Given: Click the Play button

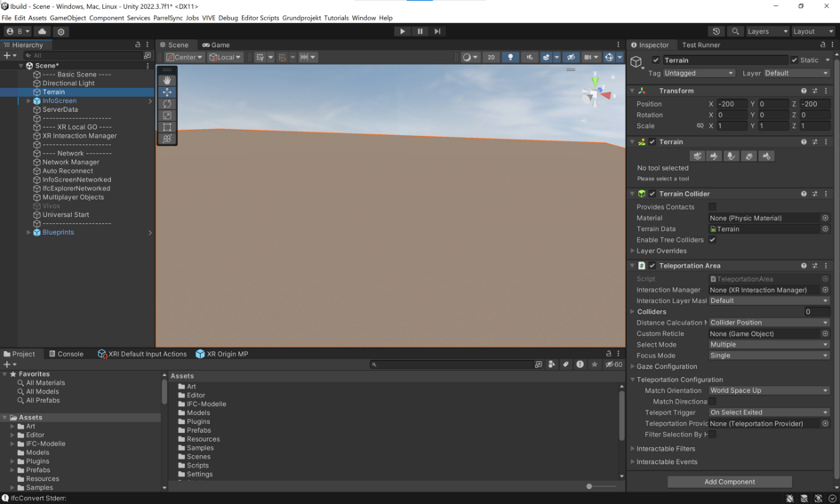Looking at the screenshot, I should (x=402, y=31).
